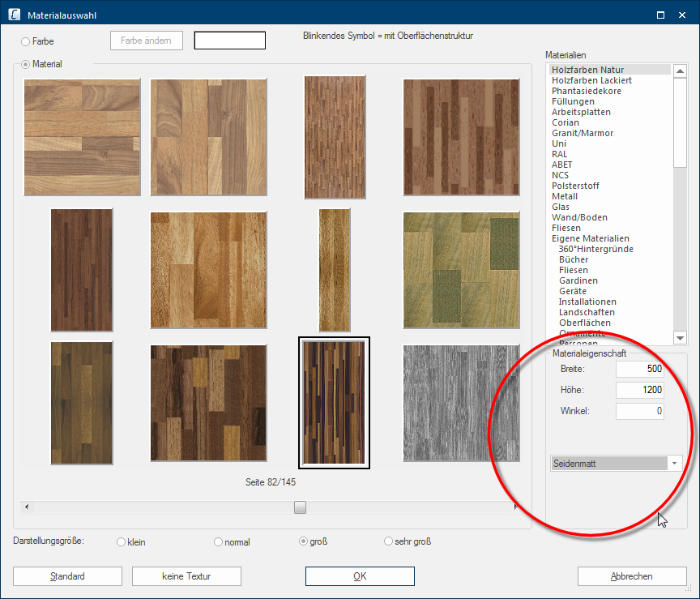Pick the olive green parquet material thumbnail
Screen dimensions: 700x599
click(460, 271)
